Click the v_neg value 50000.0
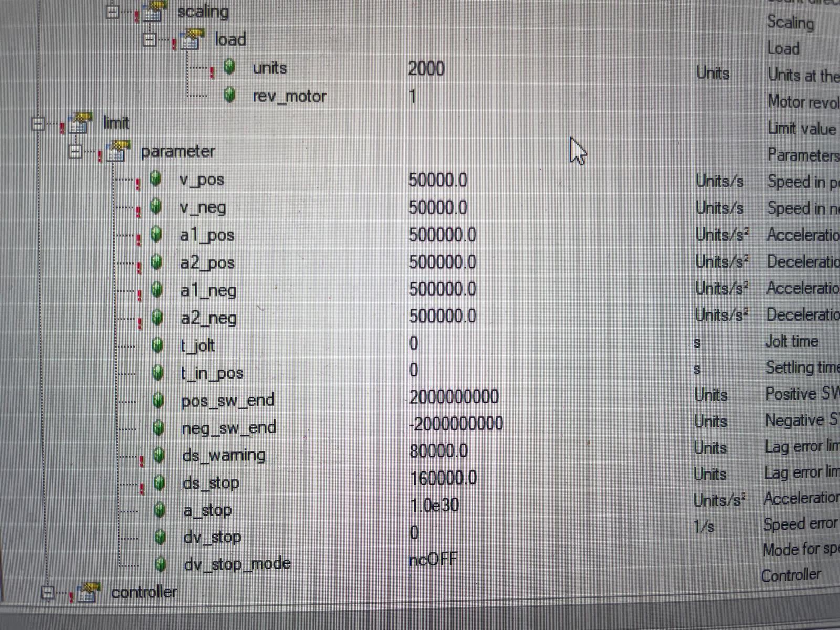The image size is (840, 630). click(438, 208)
